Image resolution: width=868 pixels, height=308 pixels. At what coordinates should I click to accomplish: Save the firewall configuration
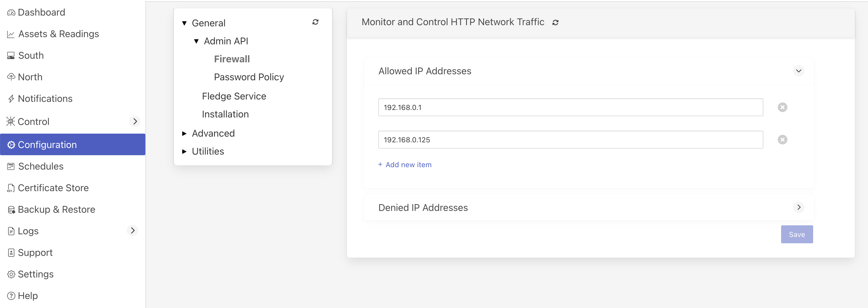click(x=797, y=234)
